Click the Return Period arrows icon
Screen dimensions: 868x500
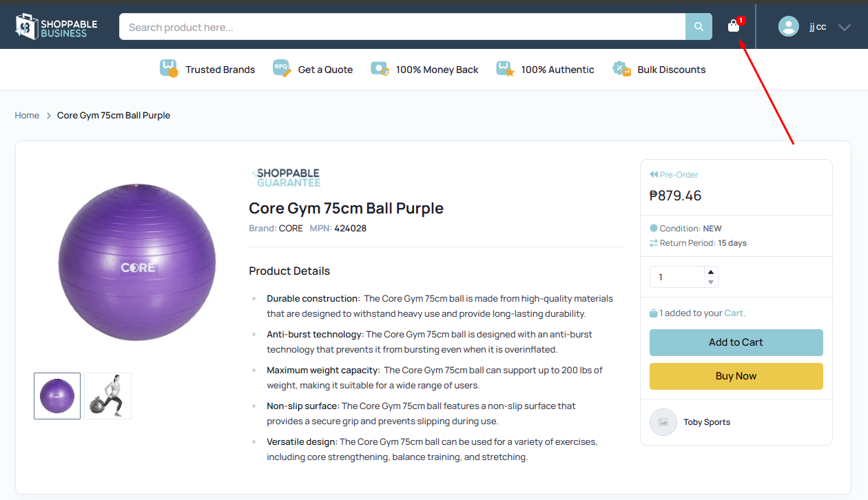click(x=654, y=243)
